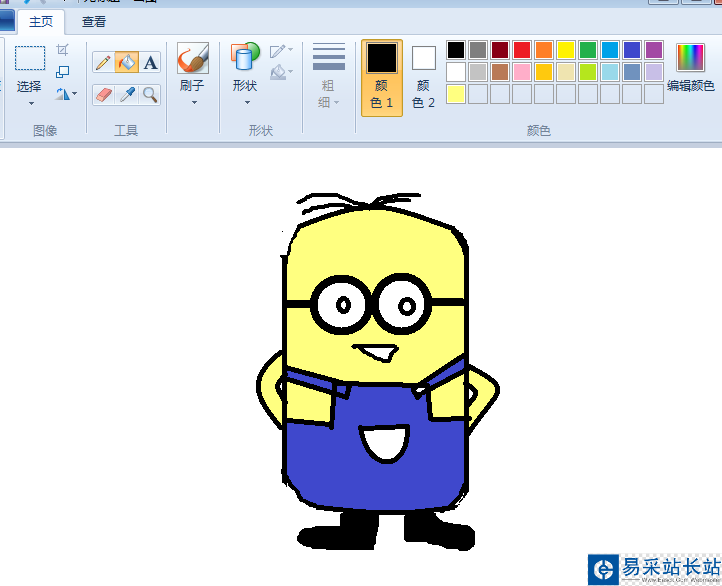Open the 刷子 brushes dropdown

[193, 102]
